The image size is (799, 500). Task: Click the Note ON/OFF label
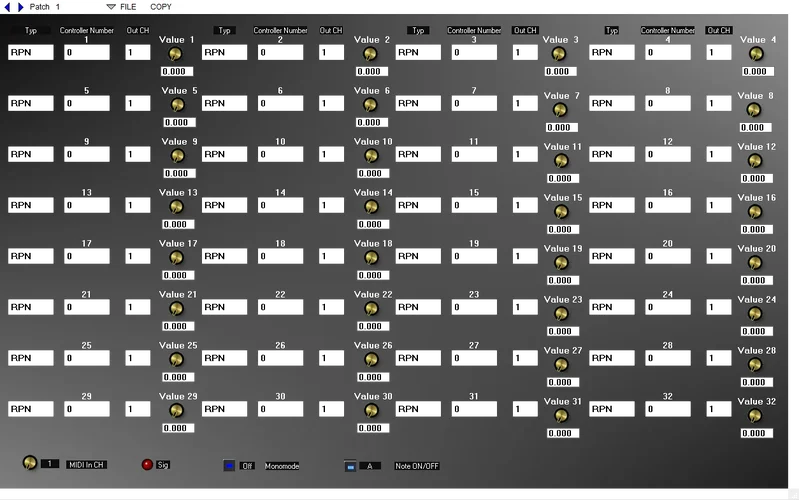tap(417, 466)
